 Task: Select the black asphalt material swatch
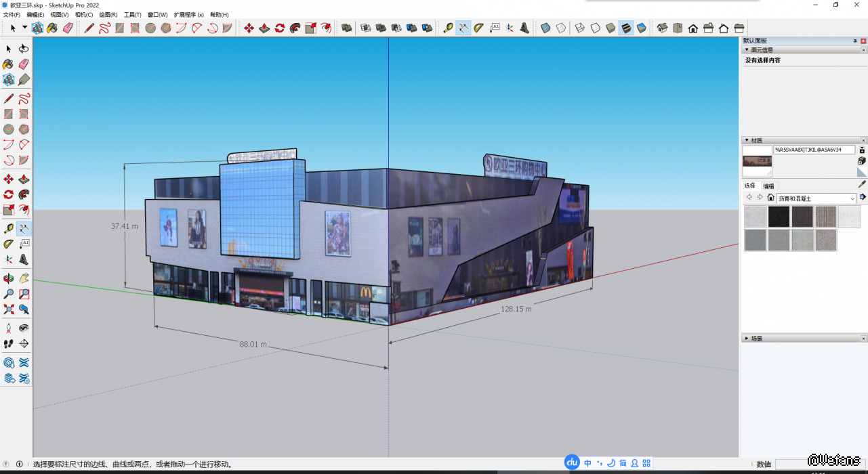[779, 217]
